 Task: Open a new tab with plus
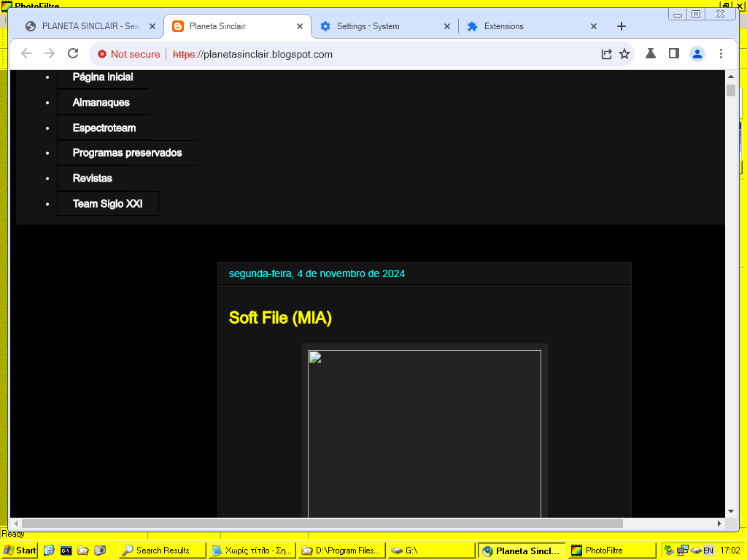[x=622, y=26]
